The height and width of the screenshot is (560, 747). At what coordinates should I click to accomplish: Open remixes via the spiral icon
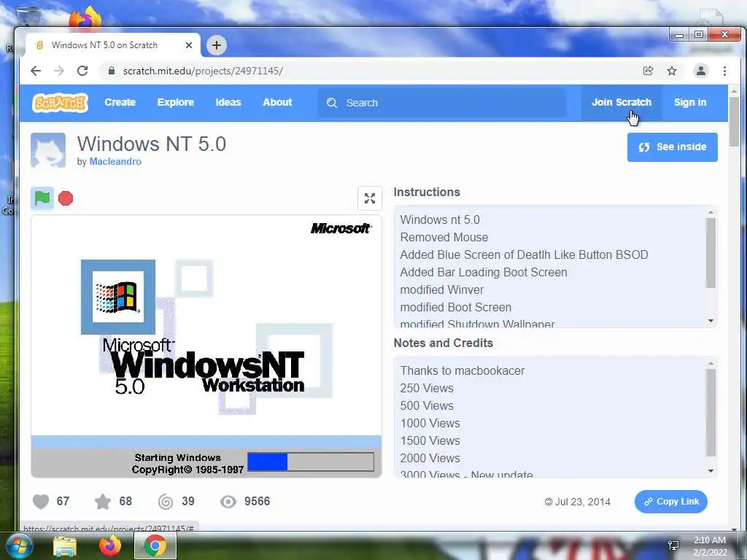pyautogui.click(x=166, y=502)
